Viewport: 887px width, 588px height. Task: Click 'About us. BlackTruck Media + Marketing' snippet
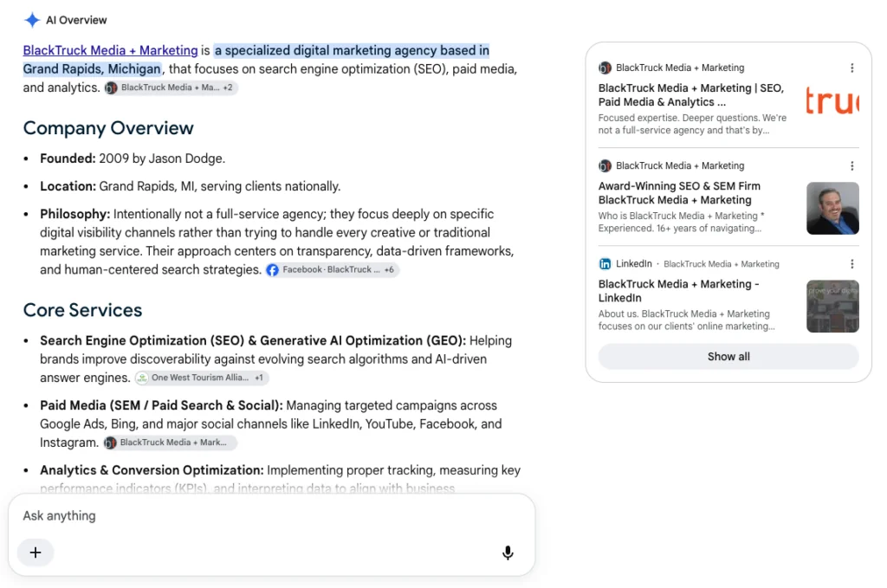point(686,320)
